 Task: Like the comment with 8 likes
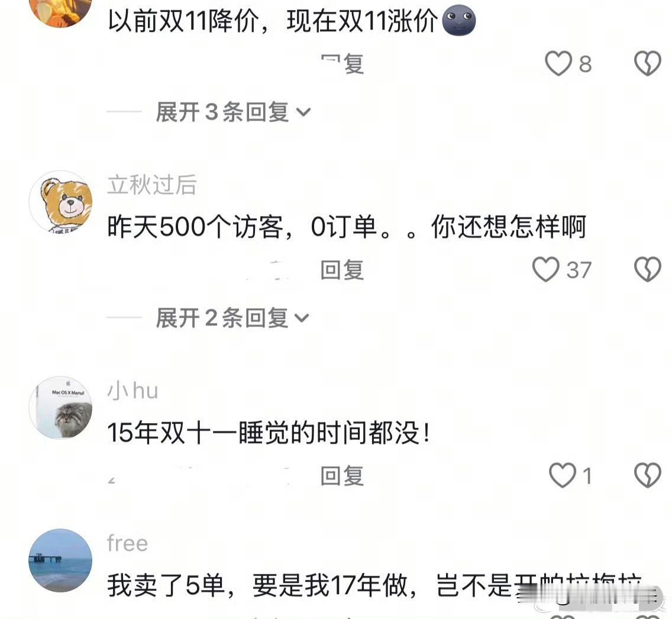click(x=558, y=63)
